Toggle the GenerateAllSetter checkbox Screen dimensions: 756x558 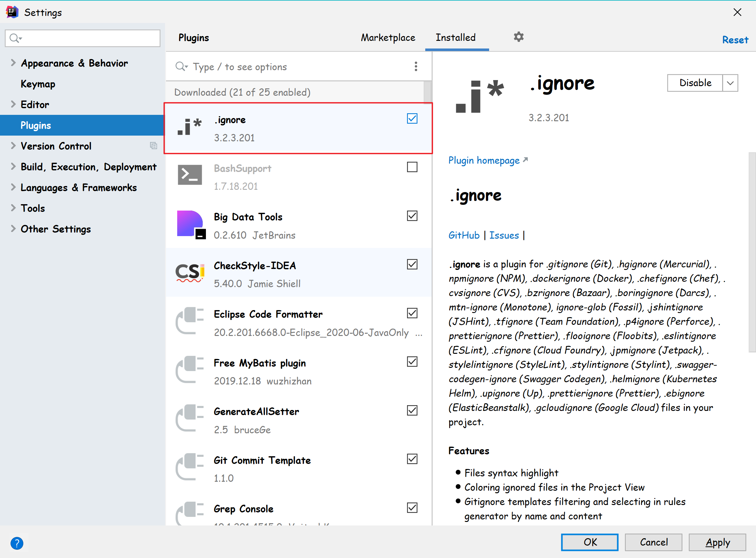(x=412, y=410)
